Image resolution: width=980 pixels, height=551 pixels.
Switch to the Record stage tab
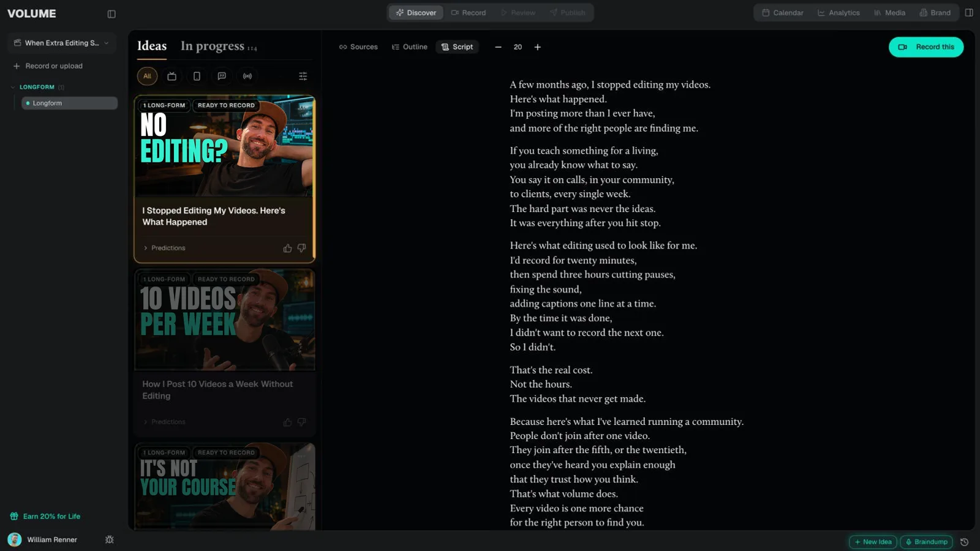click(x=468, y=12)
